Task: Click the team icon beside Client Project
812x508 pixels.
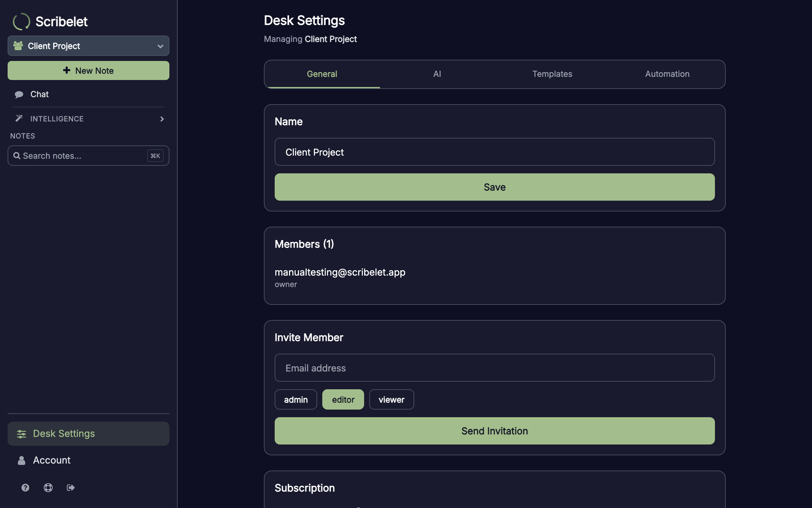Action: pyautogui.click(x=18, y=46)
